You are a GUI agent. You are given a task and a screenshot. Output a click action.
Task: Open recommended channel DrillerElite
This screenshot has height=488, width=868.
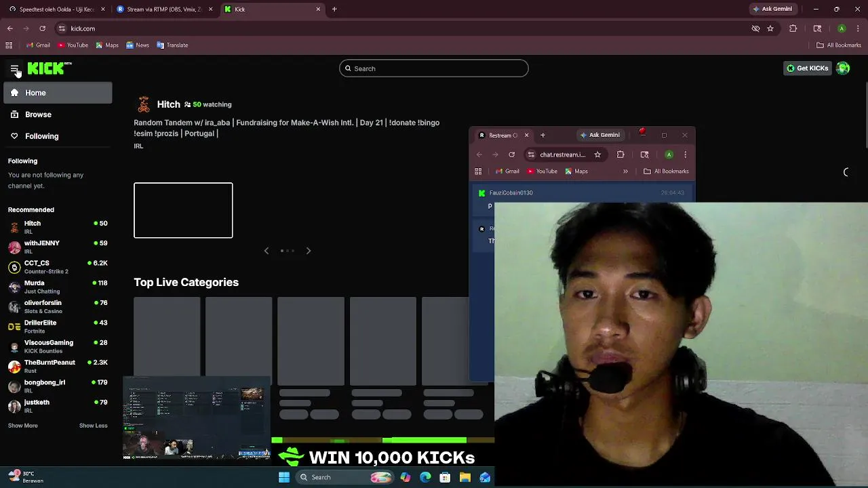tap(58, 327)
